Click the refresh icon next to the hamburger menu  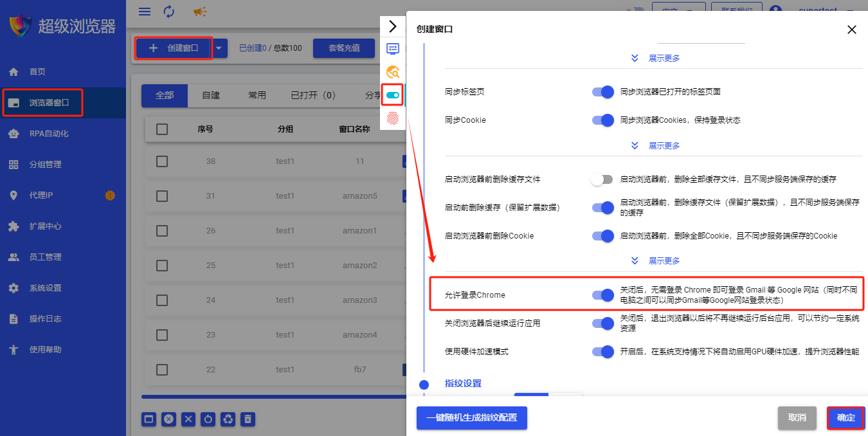[x=168, y=11]
